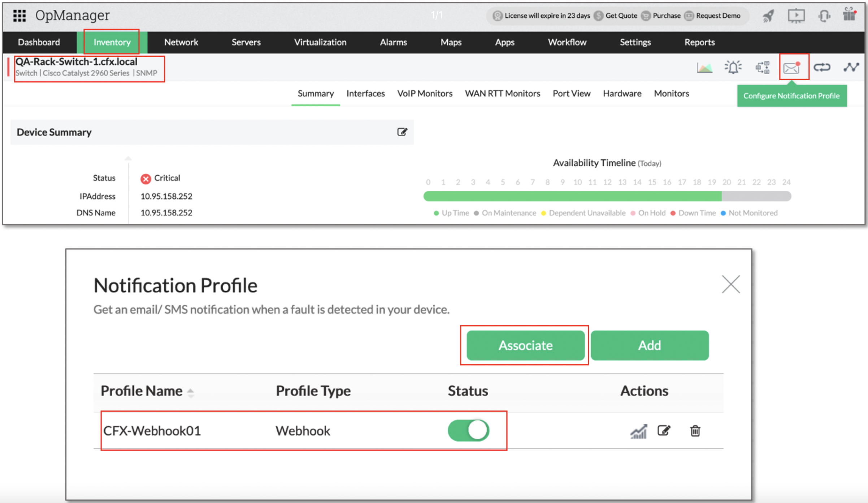Delete CFX-Webhook01 using the trash icon
868x503 pixels.
(695, 430)
